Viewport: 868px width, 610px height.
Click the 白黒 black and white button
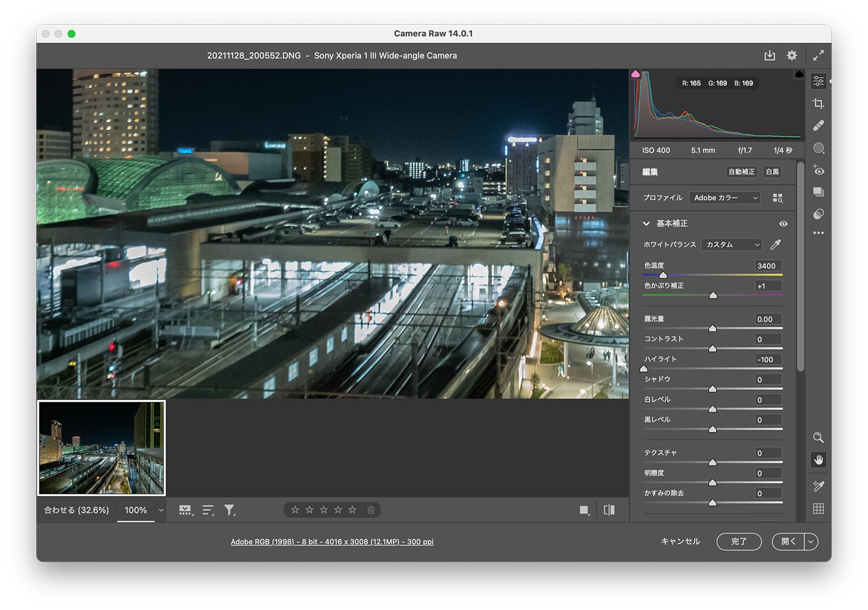(x=772, y=172)
